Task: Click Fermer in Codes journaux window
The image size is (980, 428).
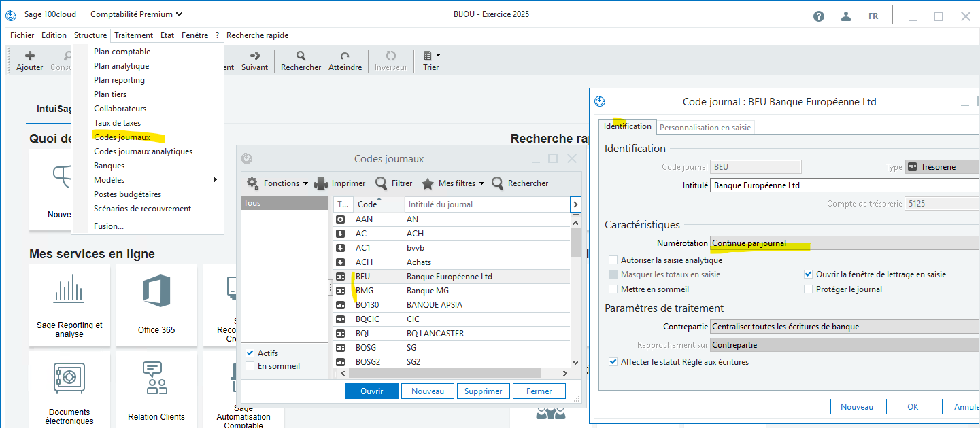Action: pos(539,391)
